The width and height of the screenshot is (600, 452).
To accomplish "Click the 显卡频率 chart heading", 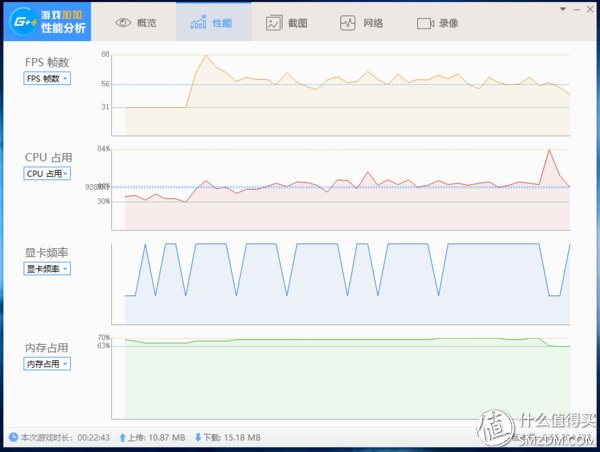I will (46, 253).
